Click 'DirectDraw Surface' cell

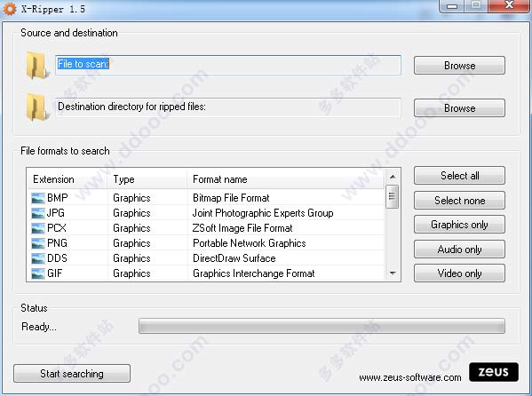(234, 258)
